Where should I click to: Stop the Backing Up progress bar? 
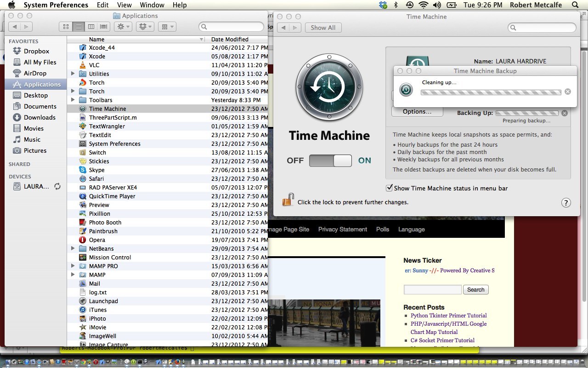click(565, 113)
